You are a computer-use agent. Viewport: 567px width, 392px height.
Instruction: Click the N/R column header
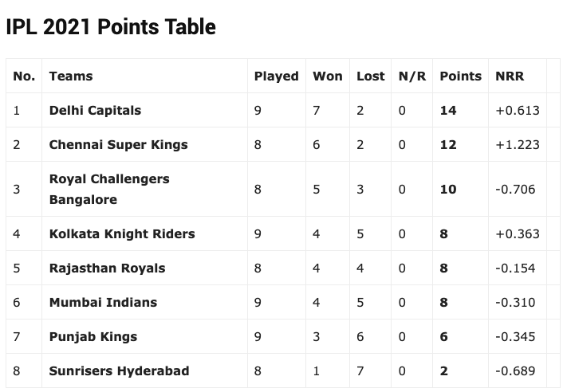(412, 76)
